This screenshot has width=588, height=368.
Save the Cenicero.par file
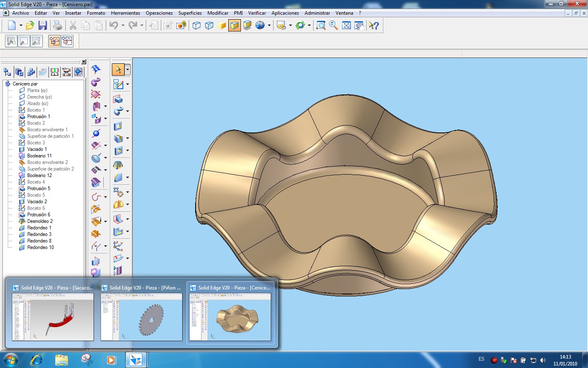pyautogui.click(x=42, y=25)
